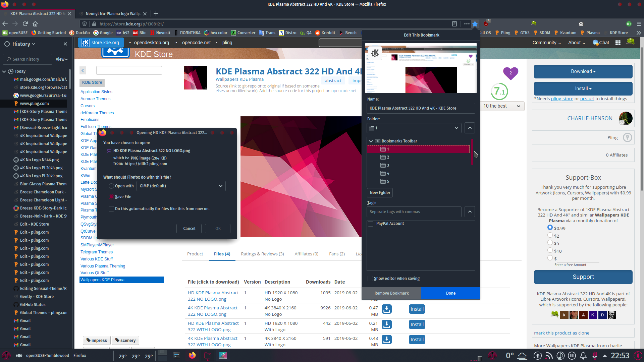644x362 pixels.
Task: Open a new tab with plus button
Action: tap(156, 13)
